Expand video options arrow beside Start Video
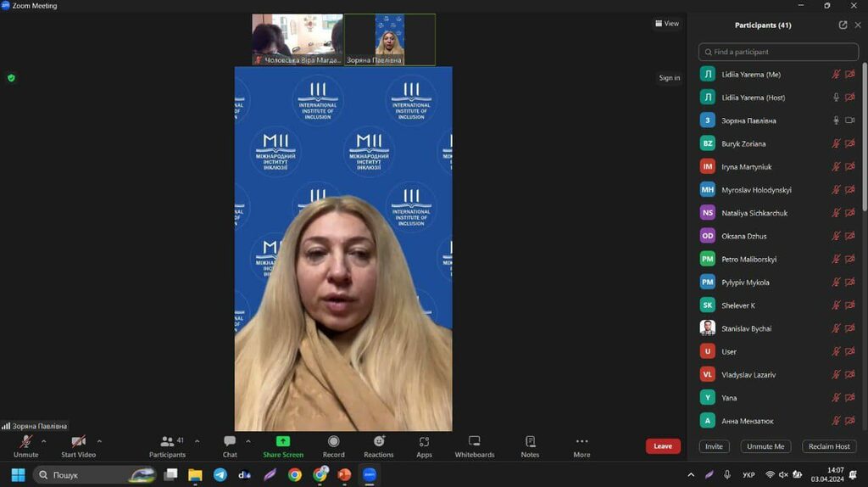868x487 pixels. [99, 441]
